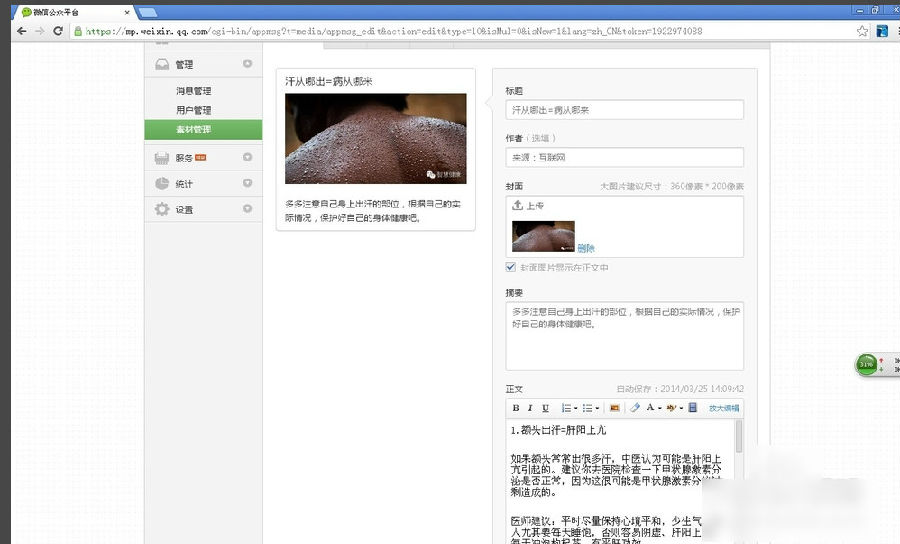Click the 设置 gear icon
The width and height of the screenshot is (900, 544).
162,209
